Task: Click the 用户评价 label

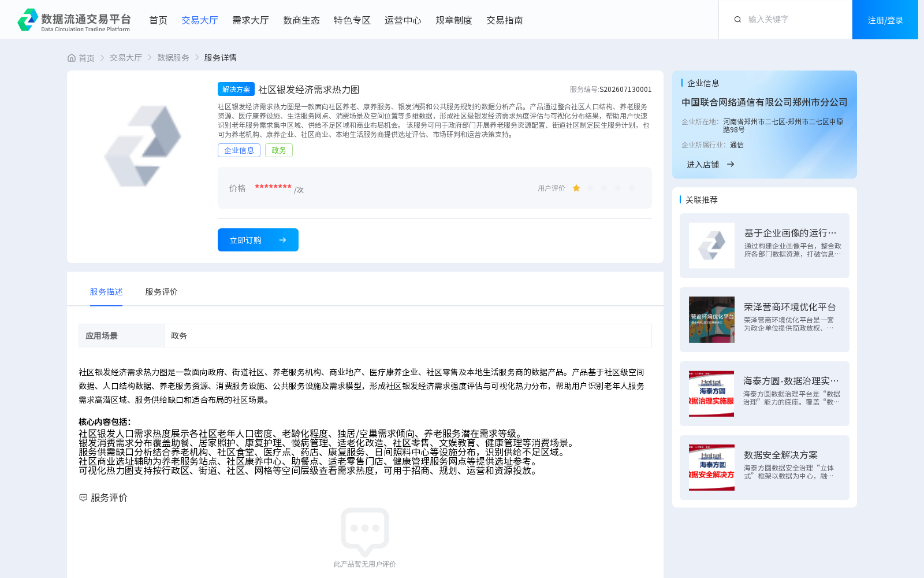Action: 552,188
